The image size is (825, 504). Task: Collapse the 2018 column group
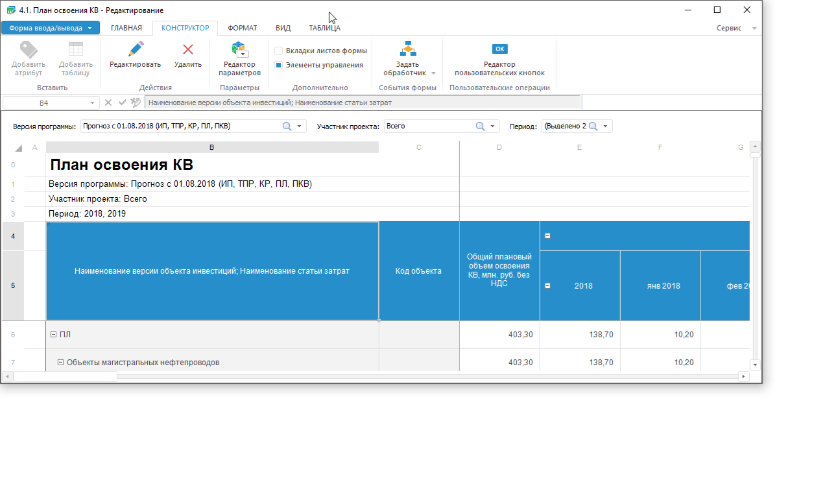coord(547,285)
